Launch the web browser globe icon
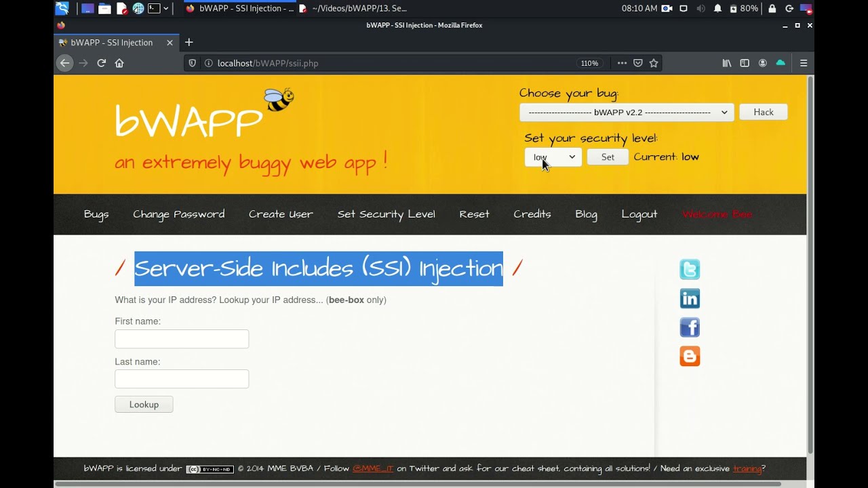Image resolution: width=868 pixels, height=488 pixels. (x=138, y=8)
